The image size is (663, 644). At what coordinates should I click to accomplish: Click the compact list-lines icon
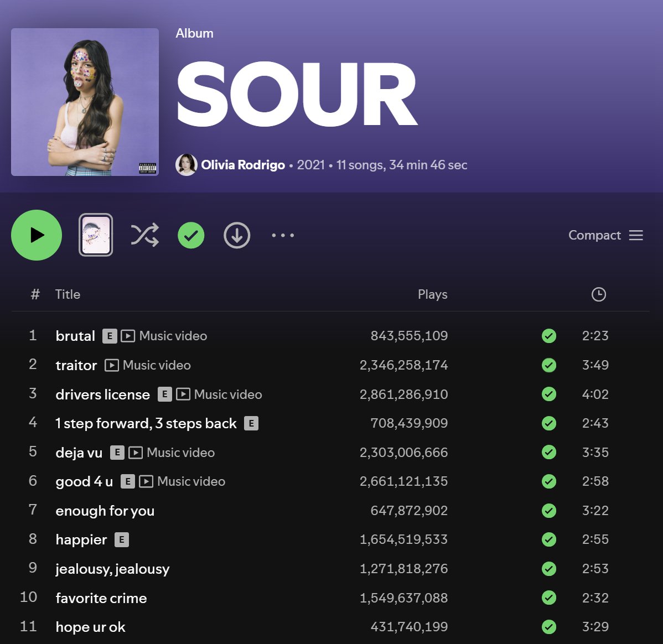(x=635, y=235)
